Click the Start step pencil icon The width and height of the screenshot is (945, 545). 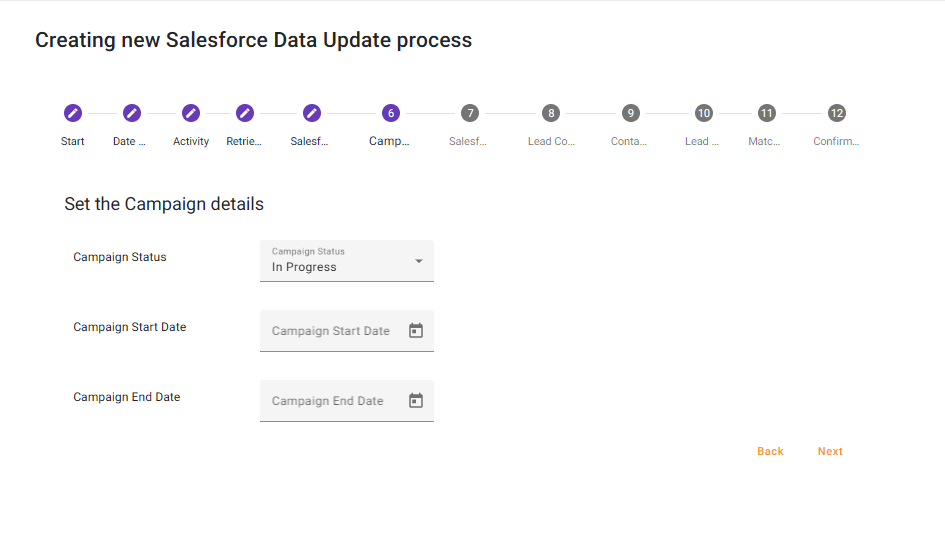tap(72, 113)
